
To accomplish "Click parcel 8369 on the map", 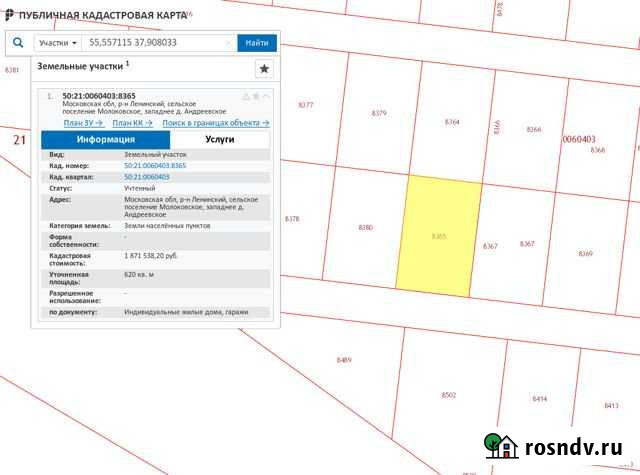I will 585,254.
